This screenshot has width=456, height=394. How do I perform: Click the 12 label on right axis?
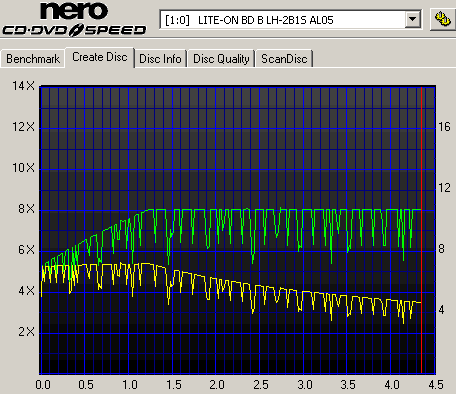tap(444, 188)
